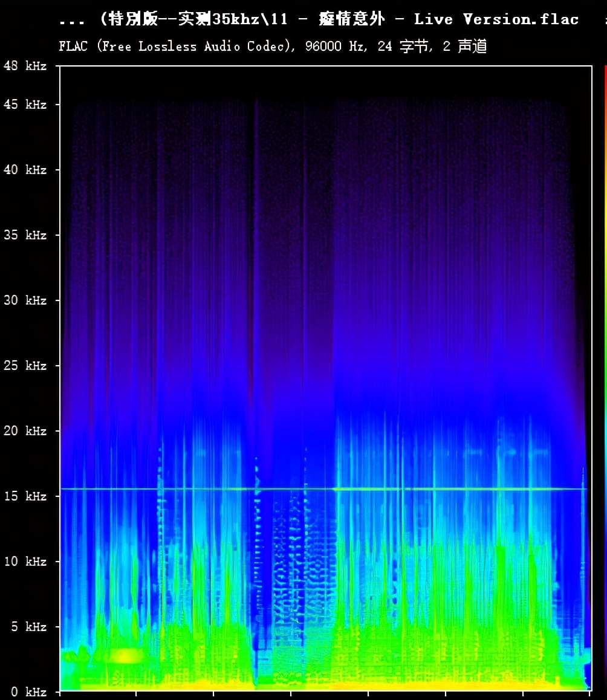
Task: Click the 25 kHz axis label
Action: (25, 366)
